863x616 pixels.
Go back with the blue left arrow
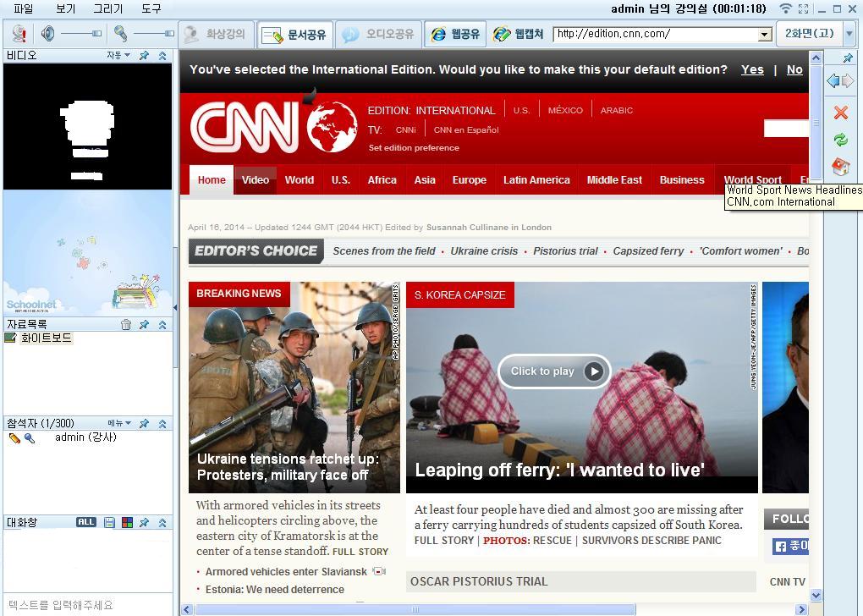coord(833,81)
